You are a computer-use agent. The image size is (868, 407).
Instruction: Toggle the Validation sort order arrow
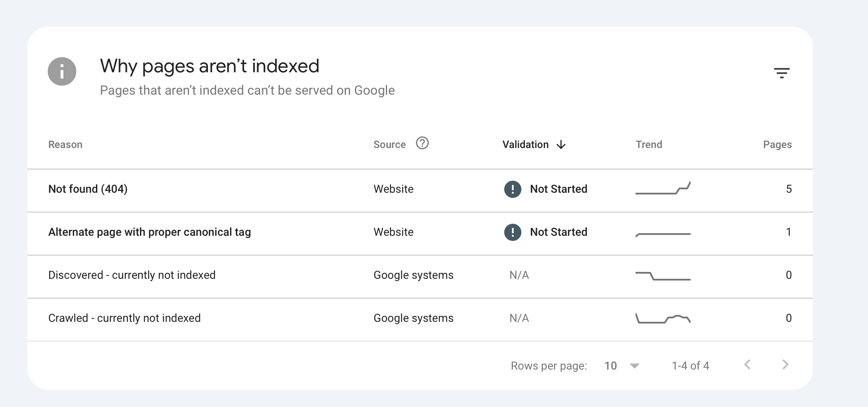point(561,145)
